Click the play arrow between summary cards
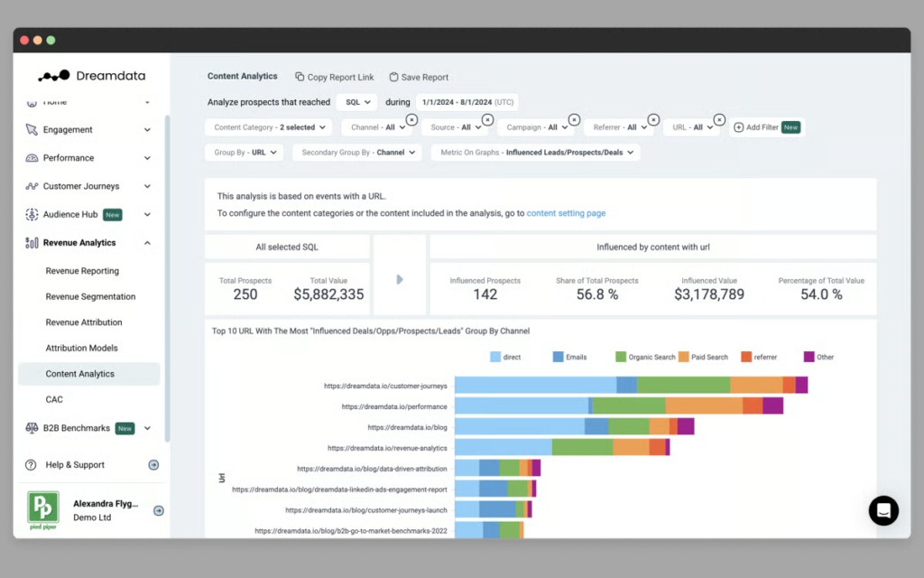Image resolution: width=924 pixels, height=578 pixels. pyautogui.click(x=400, y=280)
